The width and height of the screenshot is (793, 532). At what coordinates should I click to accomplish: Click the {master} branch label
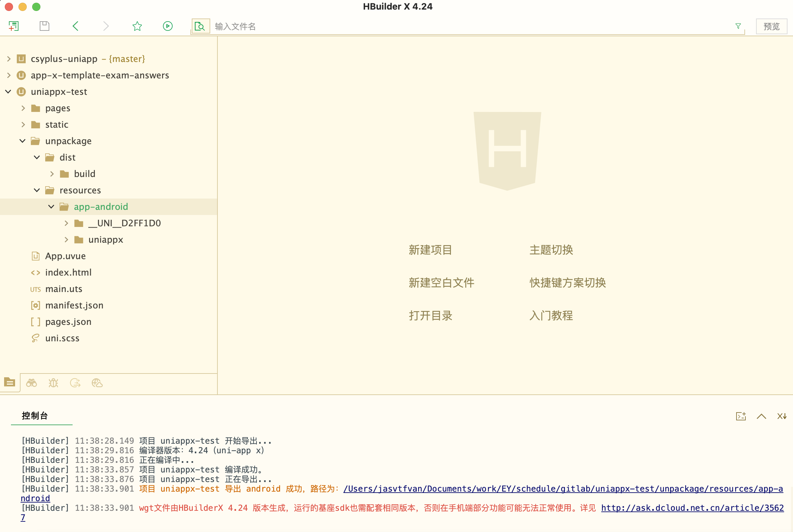pyautogui.click(x=127, y=59)
